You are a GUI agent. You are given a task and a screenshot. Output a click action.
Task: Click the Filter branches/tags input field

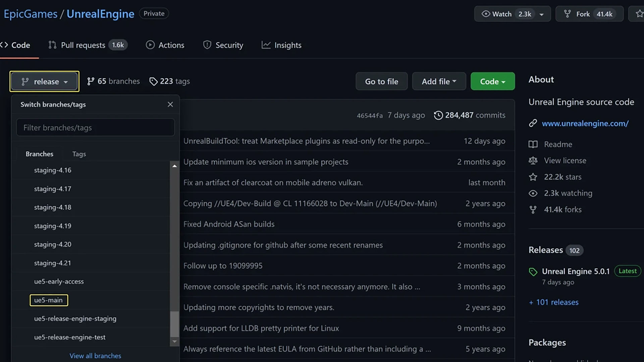[x=96, y=128]
